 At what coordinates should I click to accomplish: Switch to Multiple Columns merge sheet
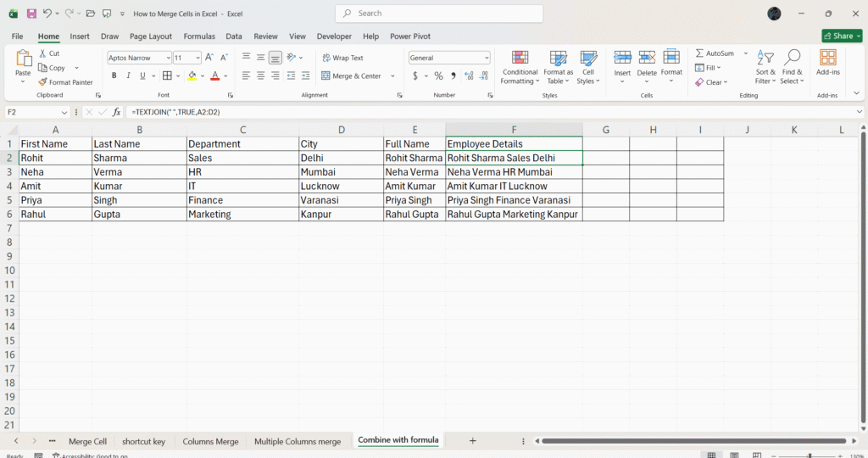(x=298, y=441)
